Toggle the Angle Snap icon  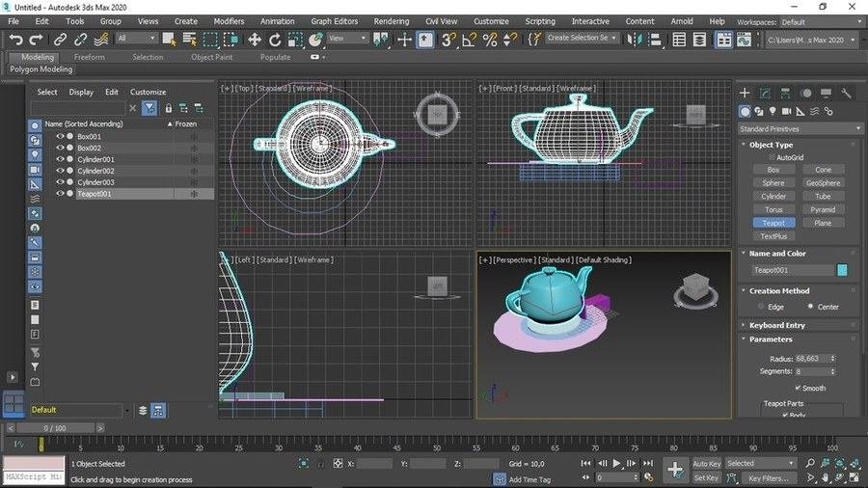469,40
